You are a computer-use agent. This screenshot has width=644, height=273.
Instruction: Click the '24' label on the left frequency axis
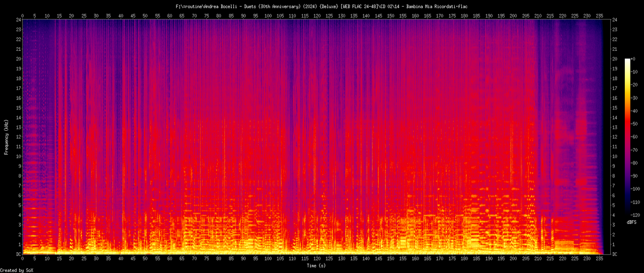point(18,20)
